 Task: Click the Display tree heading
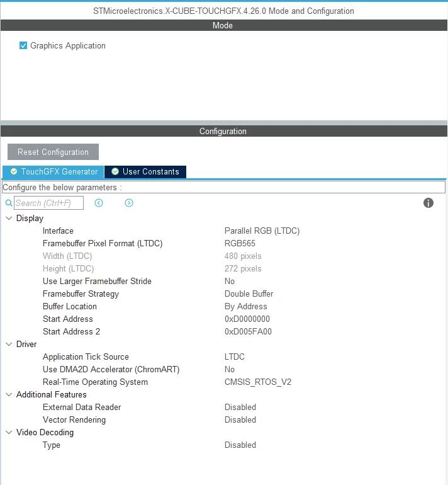[30, 219]
